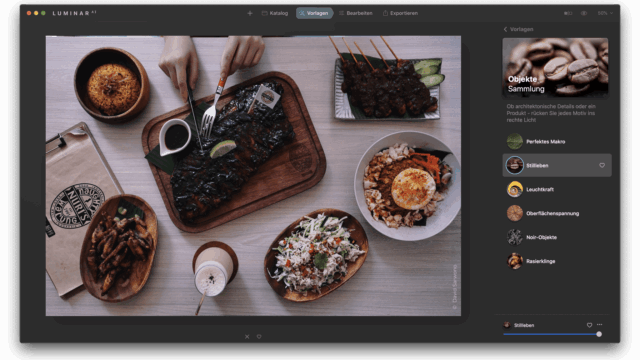The image size is (640, 360).
Task: Click the Noir-Objekte thumbnail icon
Action: point(515,237)
